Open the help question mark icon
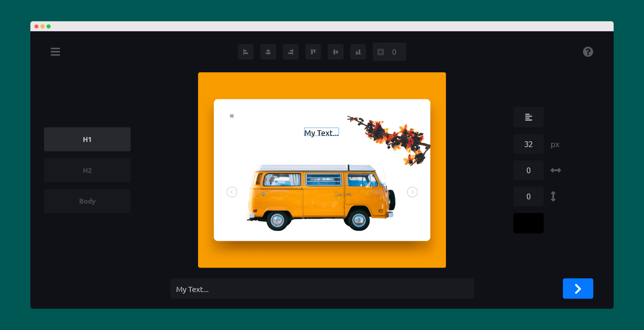 (587, 52)
